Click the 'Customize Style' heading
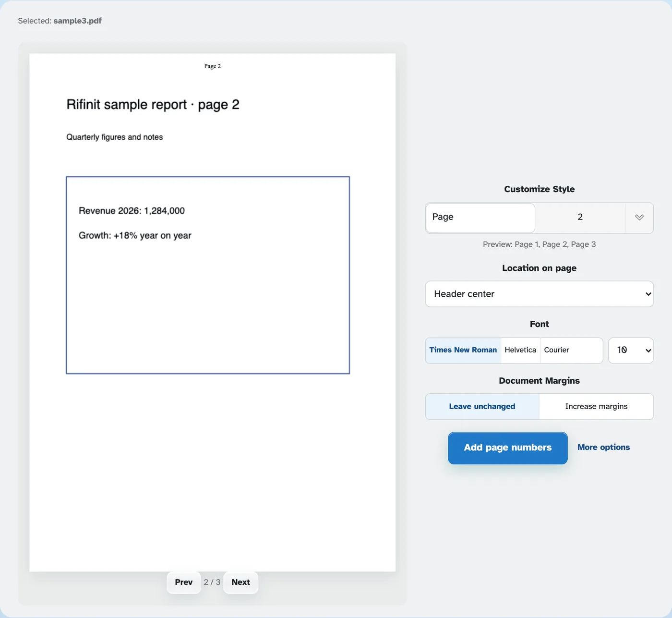Viewport: 672px width, 618px height. [x=540, y=189]
